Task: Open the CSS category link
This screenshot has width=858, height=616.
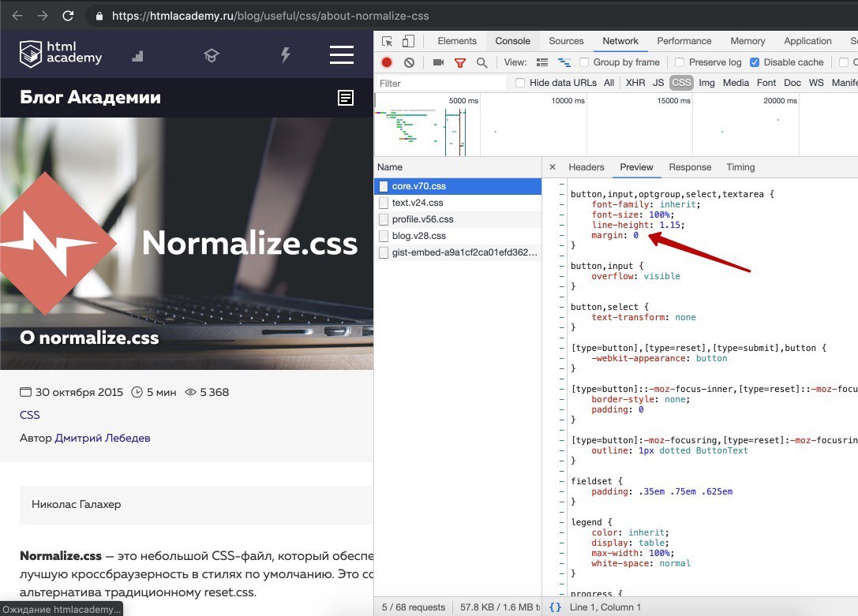Action: [29, 415]
